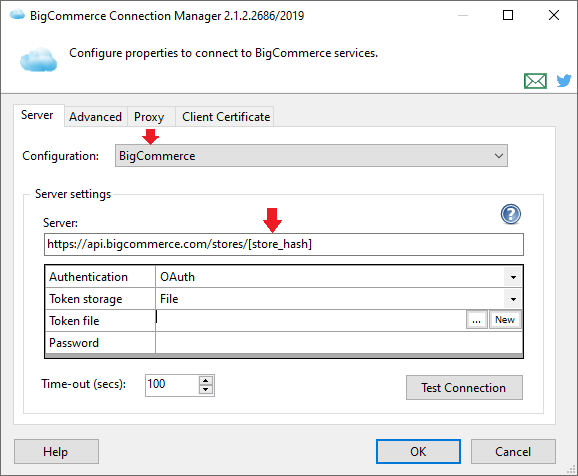The width and height of the screenshot is (578, 476).
Task: Decrease time-out with down spinner arrow
Action: (206, 390)
